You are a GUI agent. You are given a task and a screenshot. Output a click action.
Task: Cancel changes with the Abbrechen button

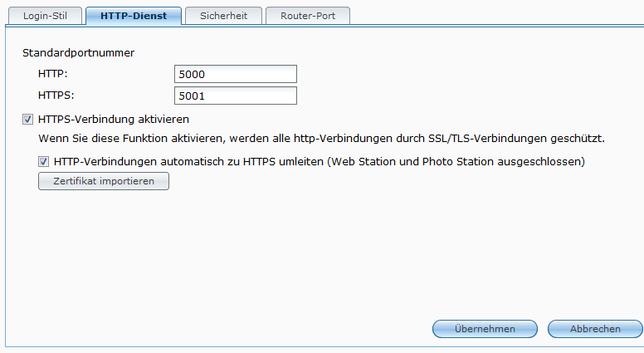coord(595,329)
